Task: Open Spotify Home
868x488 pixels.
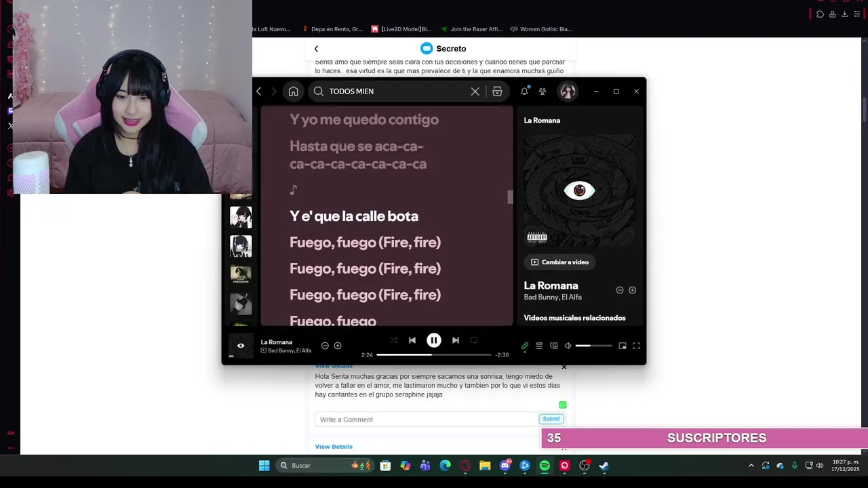Action: point(293,91)
